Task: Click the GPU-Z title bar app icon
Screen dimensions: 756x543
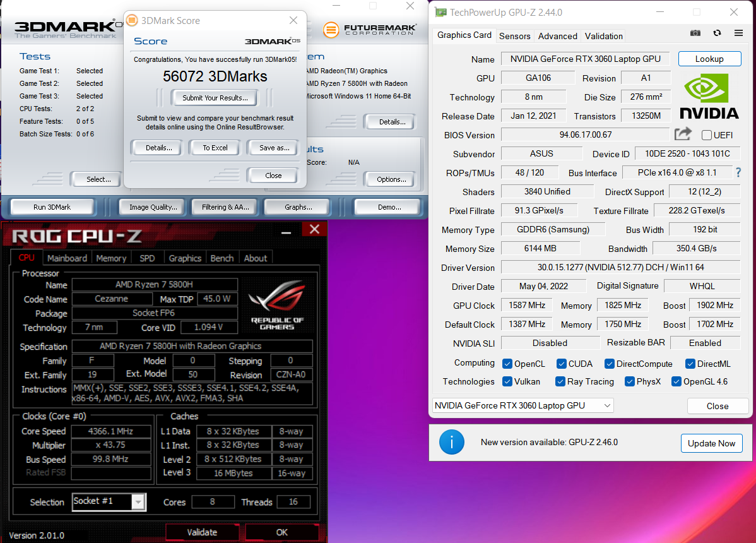Action: [x=440, y=12]
